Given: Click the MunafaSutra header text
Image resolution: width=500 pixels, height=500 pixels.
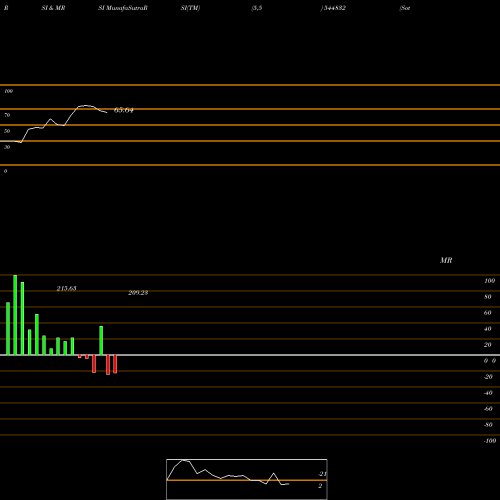Looking at the screenshot, I should 125,8.
